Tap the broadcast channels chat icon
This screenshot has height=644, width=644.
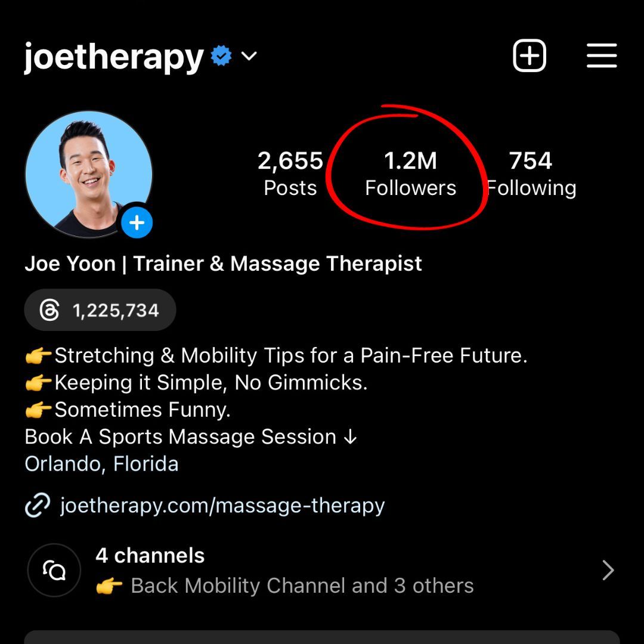pos(54,570)
